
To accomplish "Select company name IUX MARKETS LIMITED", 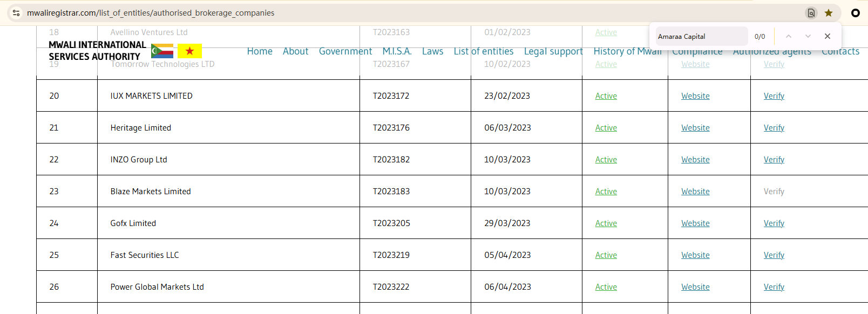I will (151, 96).
